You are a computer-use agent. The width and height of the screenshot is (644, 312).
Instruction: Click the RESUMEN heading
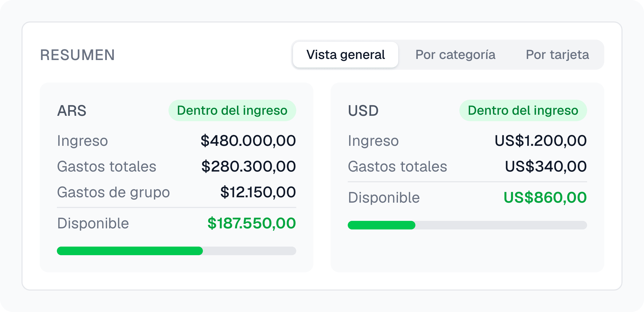coord(78,55)
